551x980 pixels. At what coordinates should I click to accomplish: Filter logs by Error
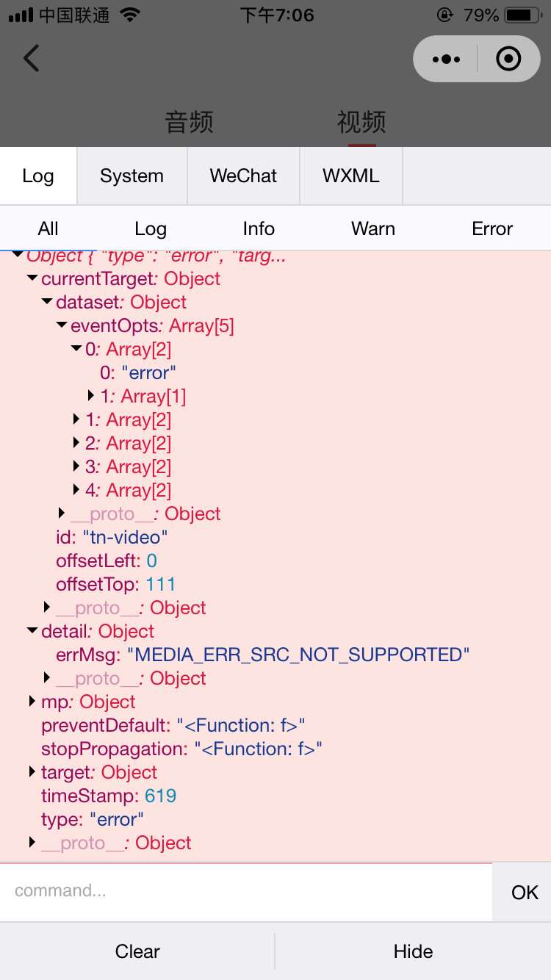[492, 229]
